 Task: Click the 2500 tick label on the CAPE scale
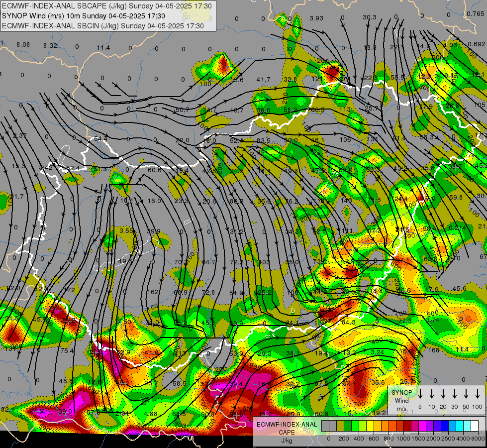pyautogui.click(x=448, y=439)
